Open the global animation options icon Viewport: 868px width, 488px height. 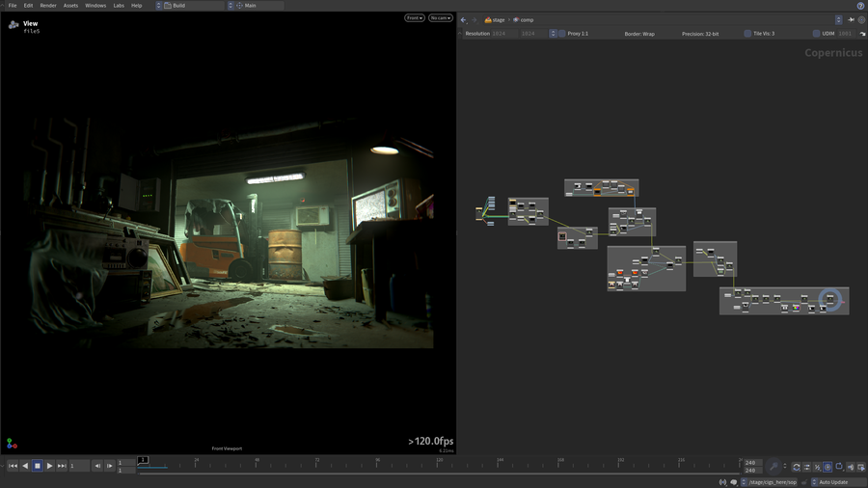806,467
